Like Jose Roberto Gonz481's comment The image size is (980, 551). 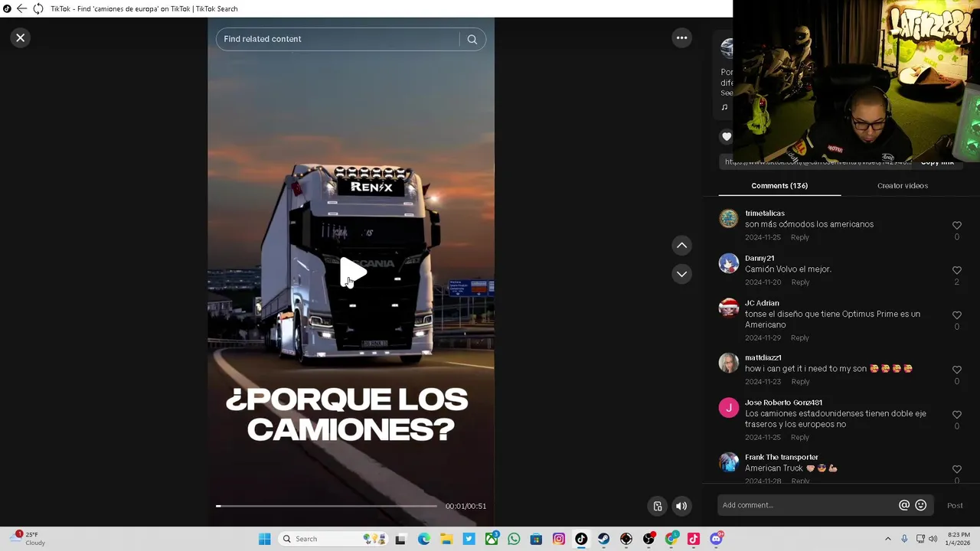click(956, 415)
